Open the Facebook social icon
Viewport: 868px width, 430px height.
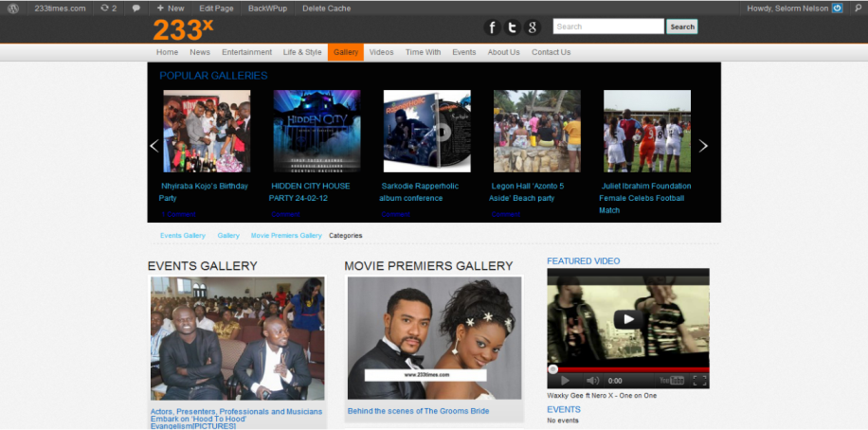tap(493, 27)
